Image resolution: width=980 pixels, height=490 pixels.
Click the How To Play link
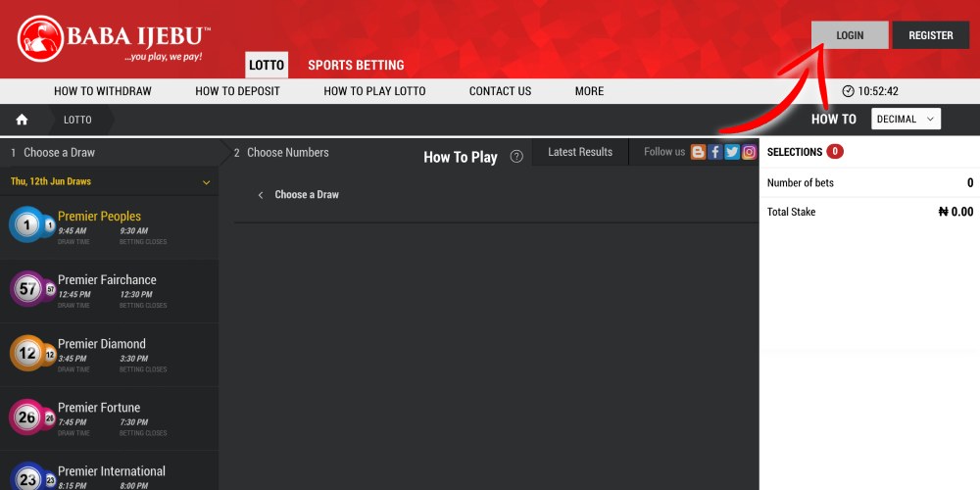[460, 157]
